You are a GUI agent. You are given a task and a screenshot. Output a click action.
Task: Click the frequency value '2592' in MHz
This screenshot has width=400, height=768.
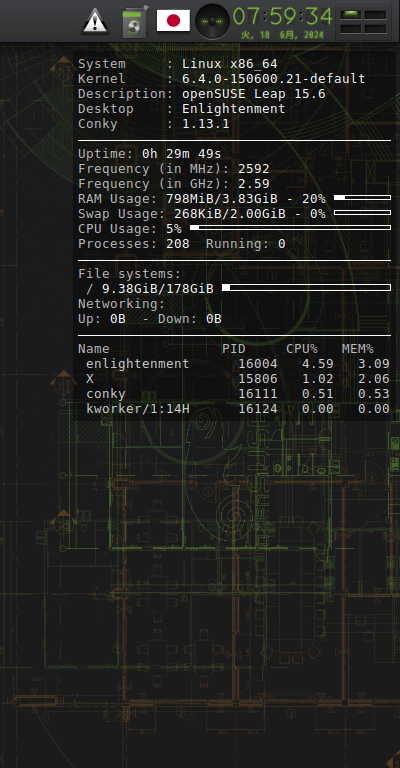(254, 169)
